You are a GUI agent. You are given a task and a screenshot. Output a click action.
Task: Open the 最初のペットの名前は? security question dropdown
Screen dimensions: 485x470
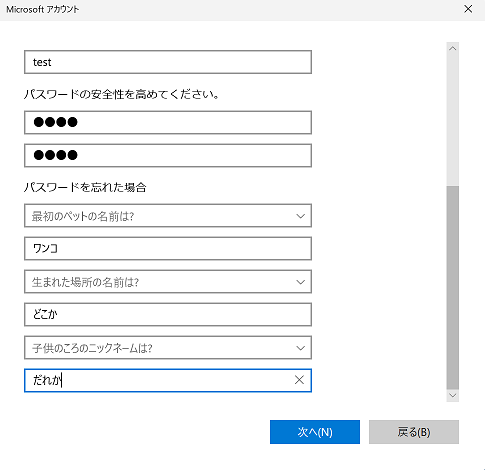pos(168,216)
